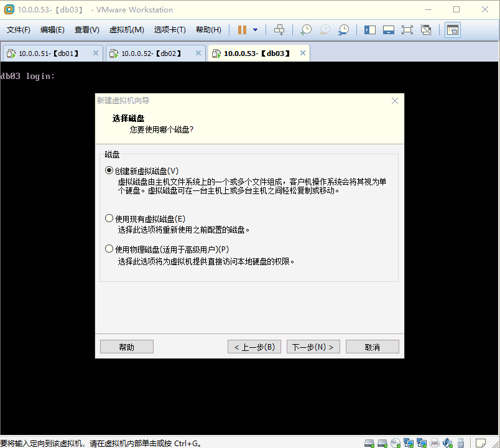
Task: Take a snapshot using the toolbar icon
Action: [x=306, y=30]
